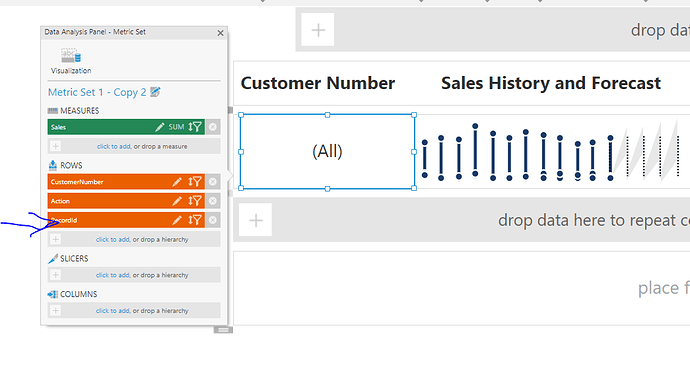Edit the Sales measure with the pencil icon
The width and height of the screenshot is (690, 371).
coord(160,127)
